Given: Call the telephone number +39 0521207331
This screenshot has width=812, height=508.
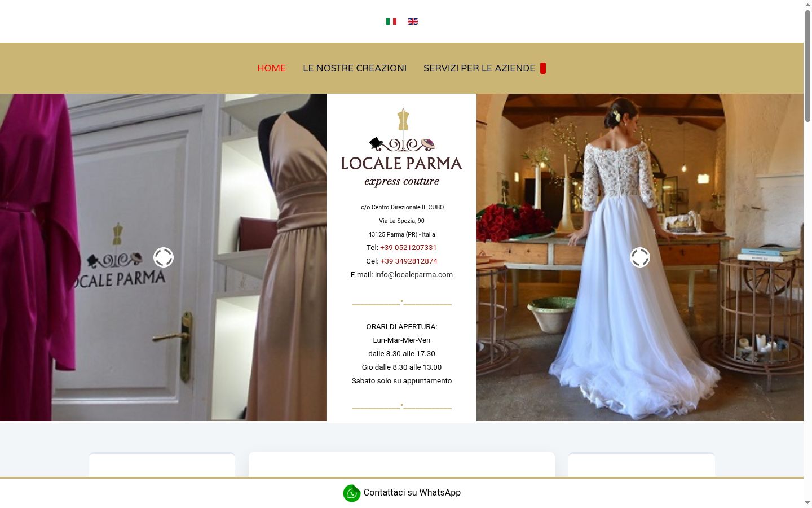Looking at the screenshot, I should pyautogui.click(x=408, y=248).
